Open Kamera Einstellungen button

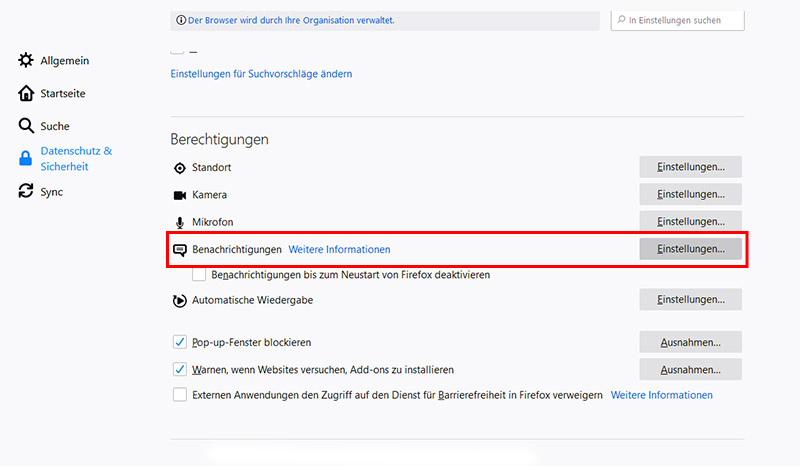tap(690, 194)
